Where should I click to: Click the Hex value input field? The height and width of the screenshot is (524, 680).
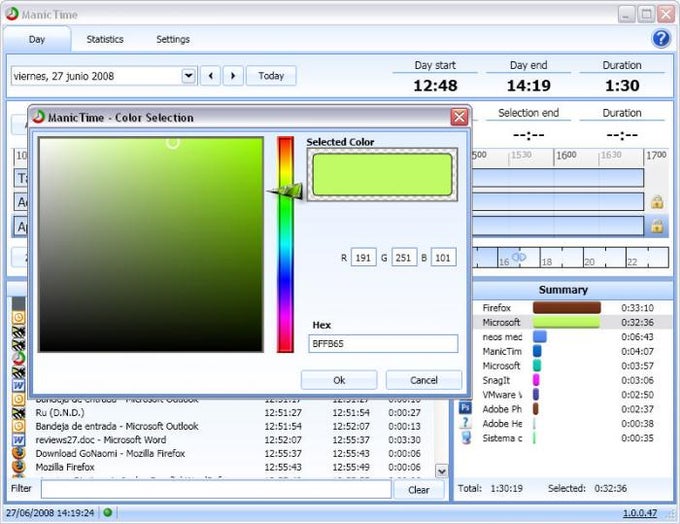pyautogui.click(x=383, y=344)
